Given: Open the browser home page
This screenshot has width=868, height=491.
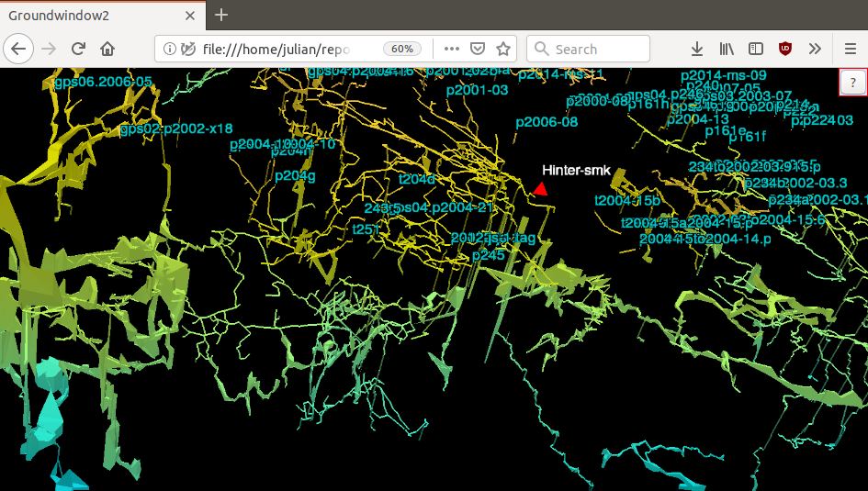Looking at the screenshot, I should click(107, 49).
